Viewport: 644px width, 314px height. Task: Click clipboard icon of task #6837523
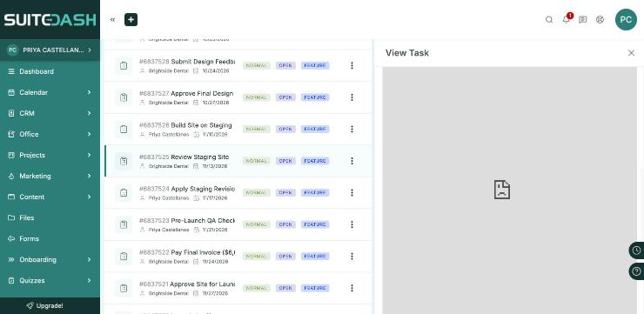point(124,224)
